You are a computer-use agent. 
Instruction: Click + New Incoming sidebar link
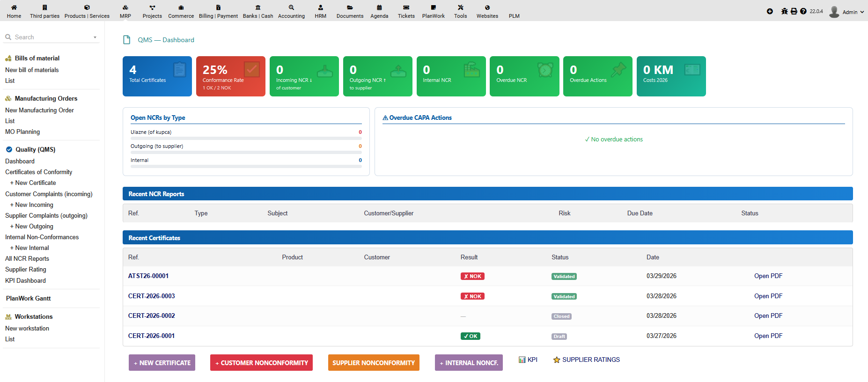[31, 205]
